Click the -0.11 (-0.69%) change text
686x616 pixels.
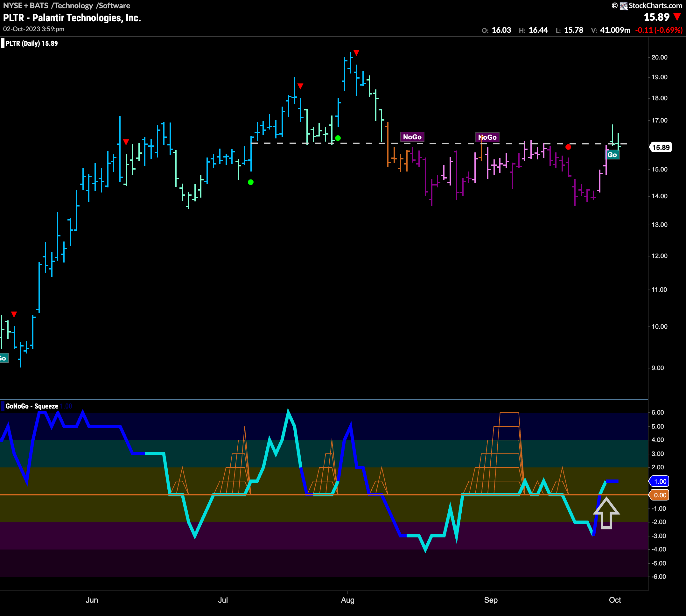click(x=659, y=30)
